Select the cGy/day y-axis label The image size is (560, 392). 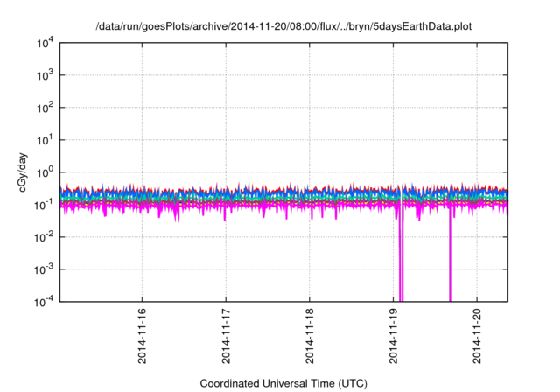(23, 172)
